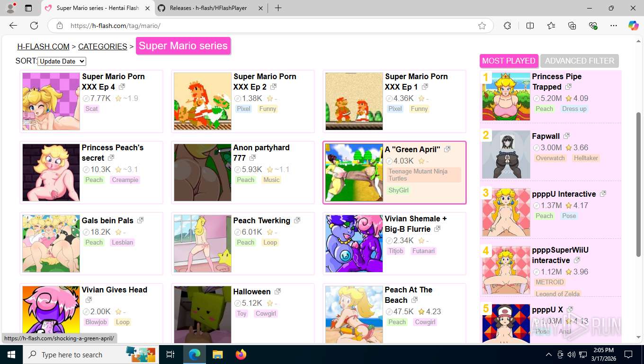Activate Split screen icon in toolbar
644x364 pixels.
pos(530,26)
